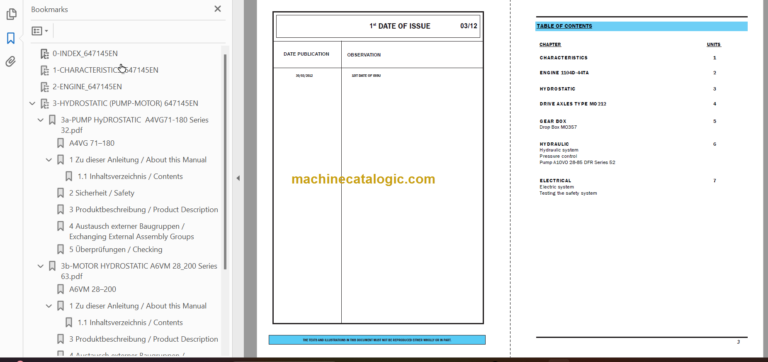Open the Page Thumbnails panel icon
The width and height of the screenshot is (768, 362).
(x=11, y=14)
